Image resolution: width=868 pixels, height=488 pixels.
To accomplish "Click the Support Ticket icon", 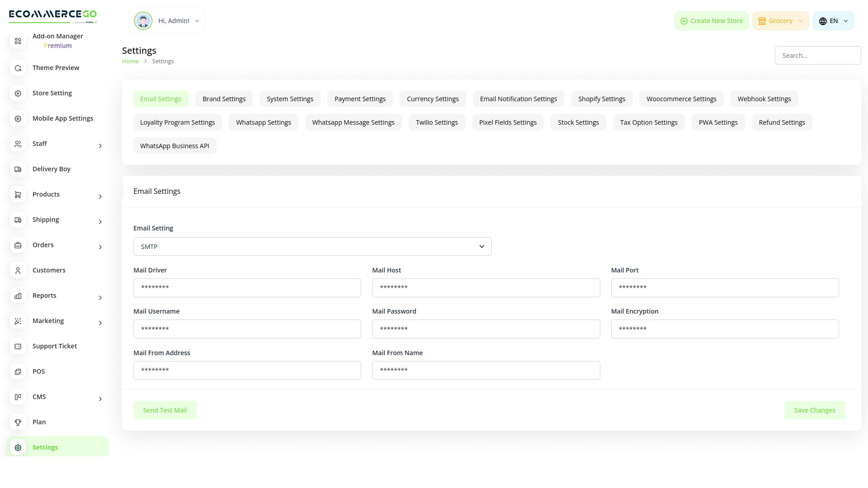I will click(18, 346).
